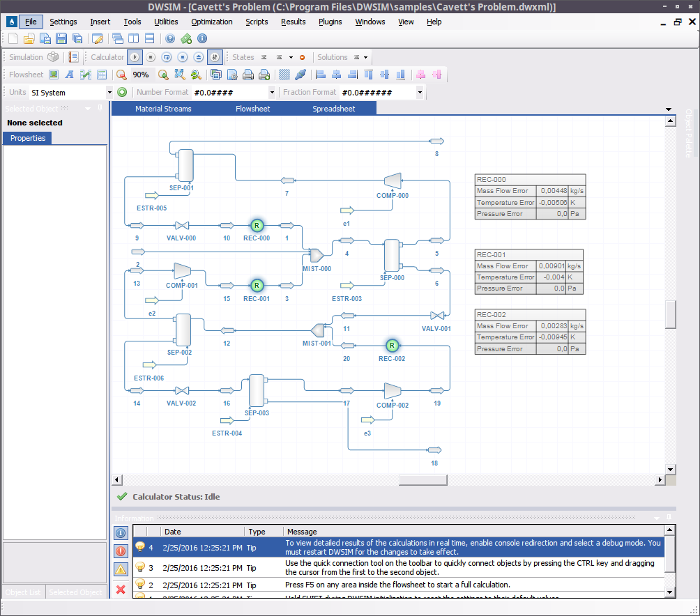
Task: Open the Fraction Format dropdown arrow
Action: (x=420, y=93)
